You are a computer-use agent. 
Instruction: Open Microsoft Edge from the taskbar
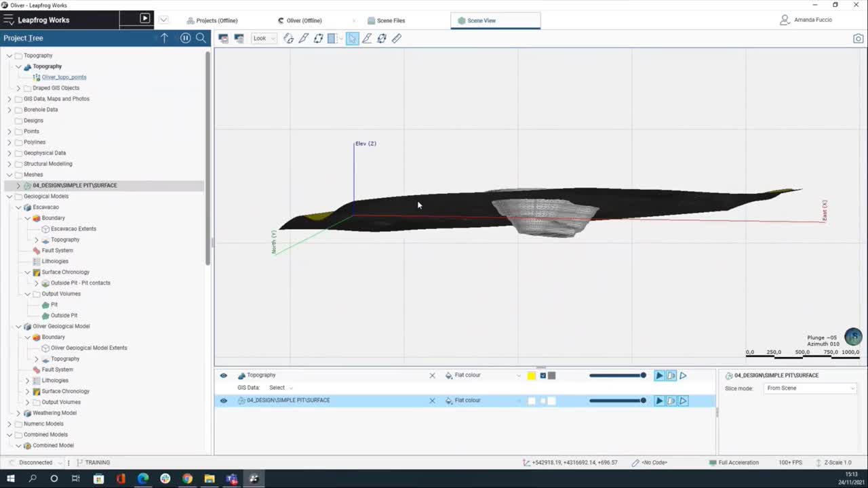point(143,479)
